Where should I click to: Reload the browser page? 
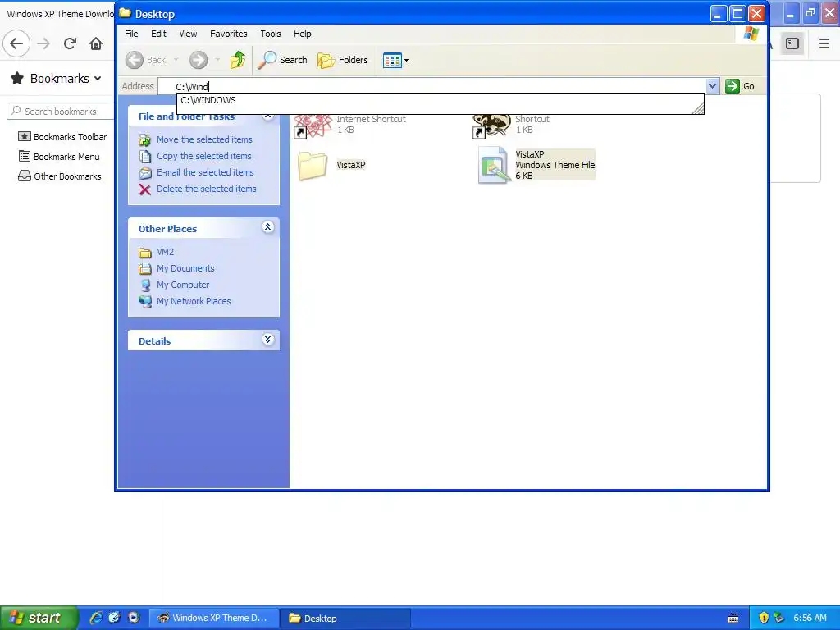70,43
